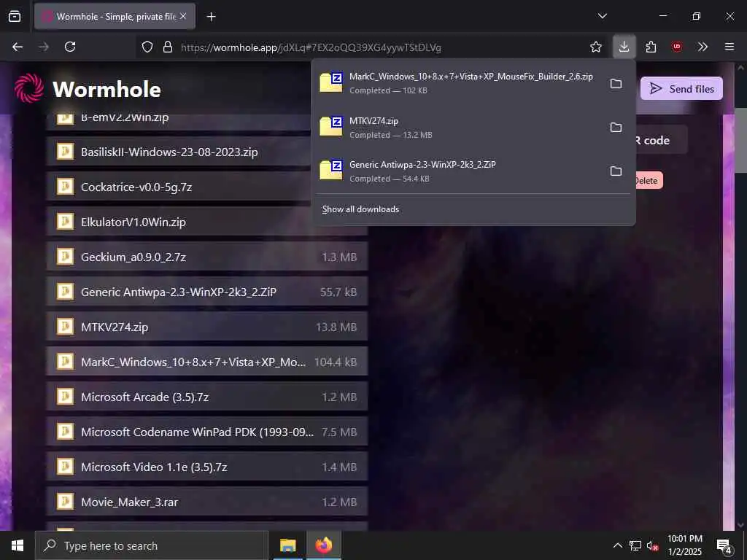Open the network status tray icon

(635, 545)
